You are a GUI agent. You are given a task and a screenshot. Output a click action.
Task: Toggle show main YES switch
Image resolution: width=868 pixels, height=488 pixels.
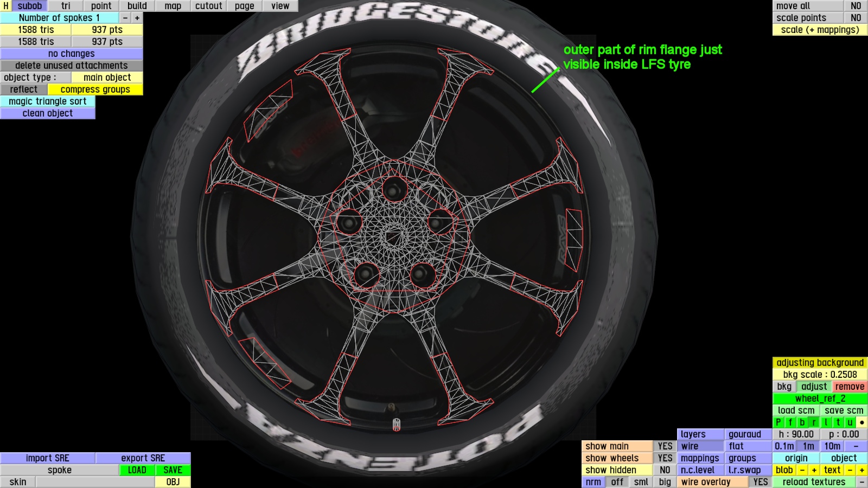tap(665, 446)
